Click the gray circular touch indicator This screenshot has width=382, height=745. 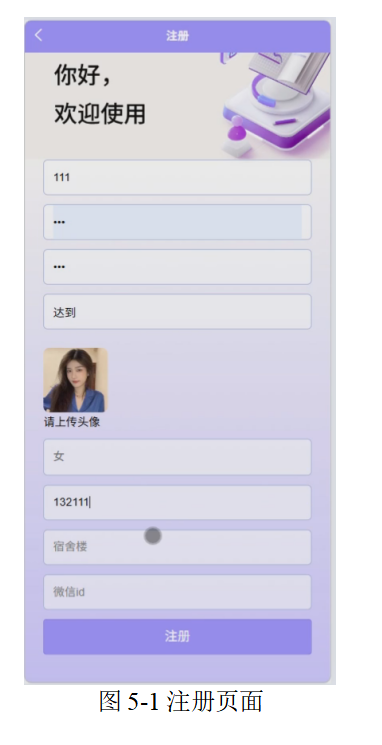pyautogui.click(x=153, y=535)
